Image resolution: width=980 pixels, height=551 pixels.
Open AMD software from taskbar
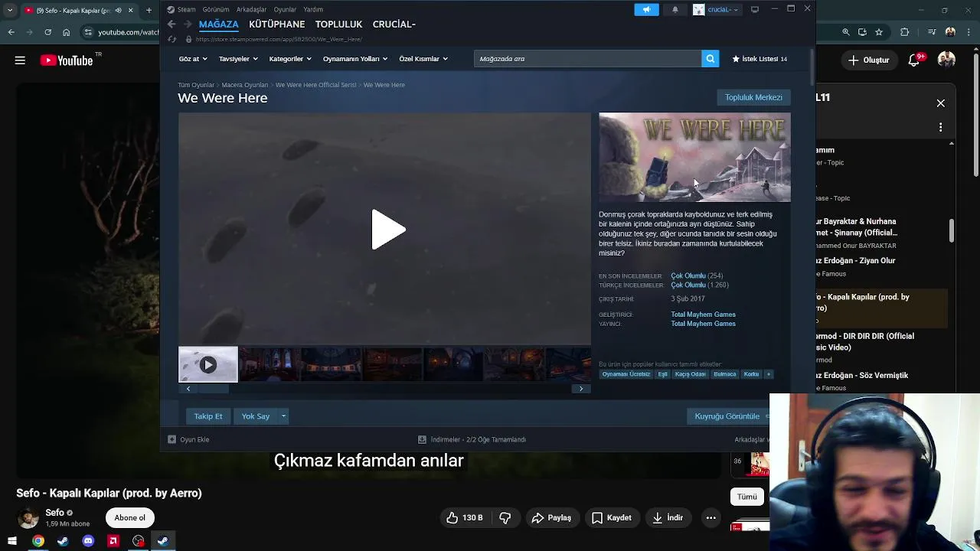[113, 541]
